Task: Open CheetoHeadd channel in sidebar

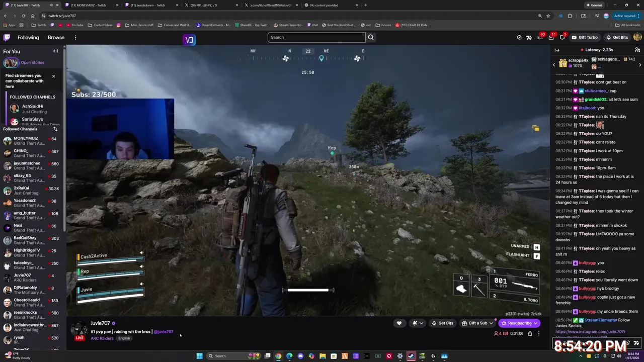Action: tap(32, 303)
